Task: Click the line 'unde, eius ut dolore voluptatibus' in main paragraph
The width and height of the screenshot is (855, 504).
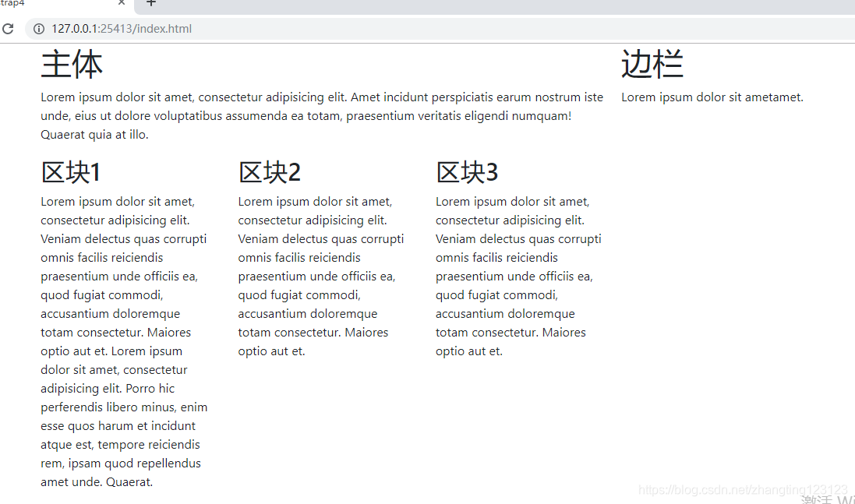Action: coord(306,115)
